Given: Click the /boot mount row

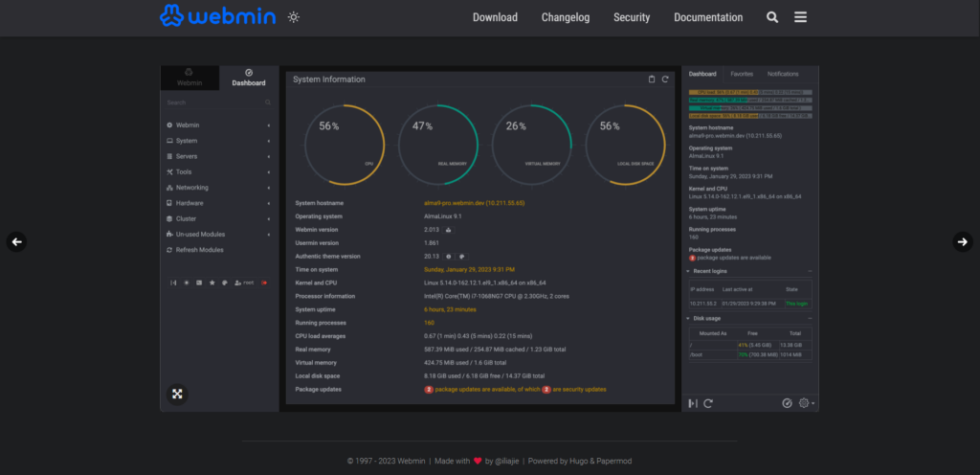Looking at the screenshot, I should [750, 354].
